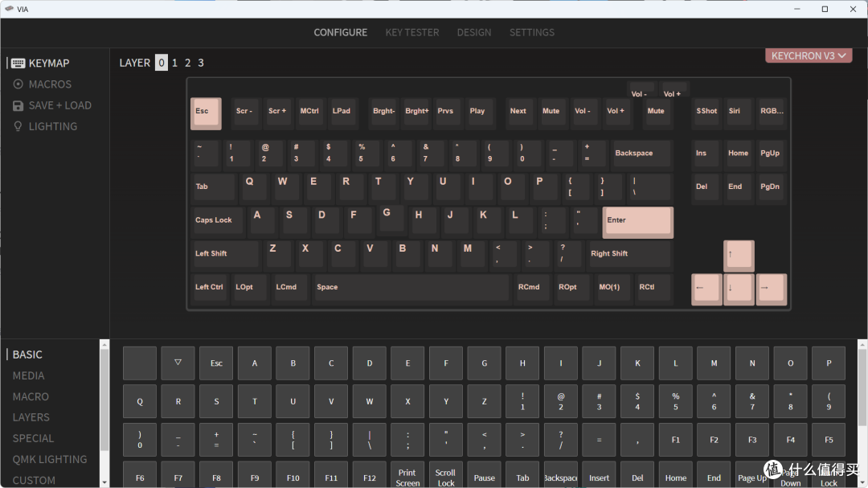868x488 pixels.
Task: Click the up arrow key on layout
Action: point(739,256)
